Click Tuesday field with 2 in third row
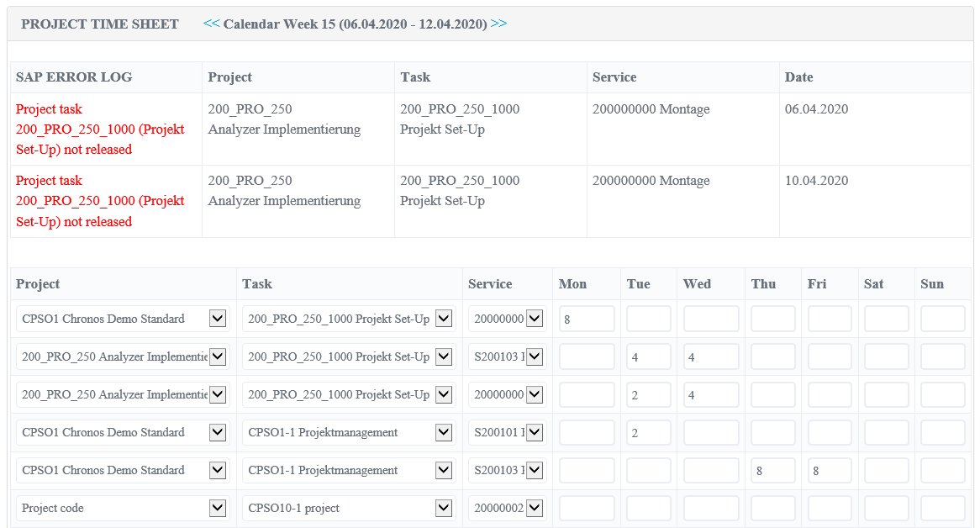The width and height of the screenshot is (980, 528). pyautogui.click(x=648, y=394)
